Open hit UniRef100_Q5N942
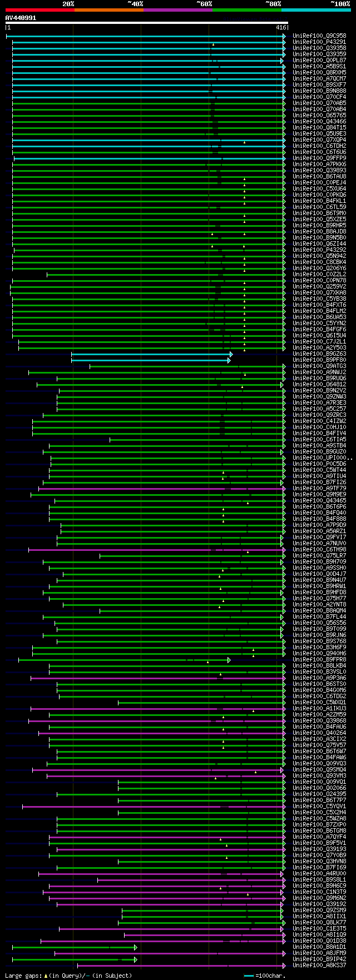Screen dimensions: 356x980 pos(319,256)
